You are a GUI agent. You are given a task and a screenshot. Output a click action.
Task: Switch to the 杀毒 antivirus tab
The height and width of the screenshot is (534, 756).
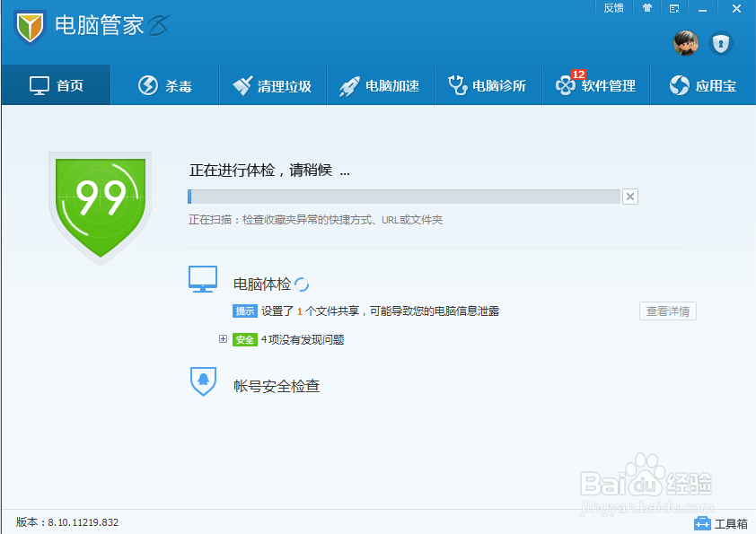tap(165, 85)
